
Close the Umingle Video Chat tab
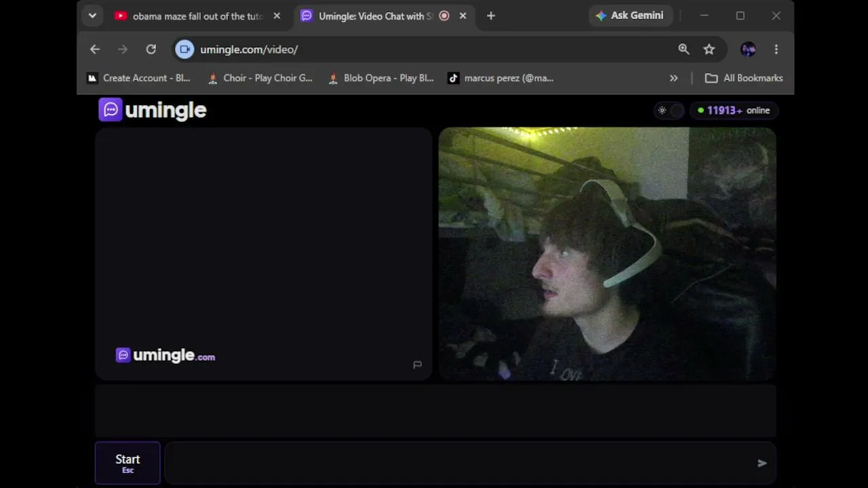click(462, 16)
